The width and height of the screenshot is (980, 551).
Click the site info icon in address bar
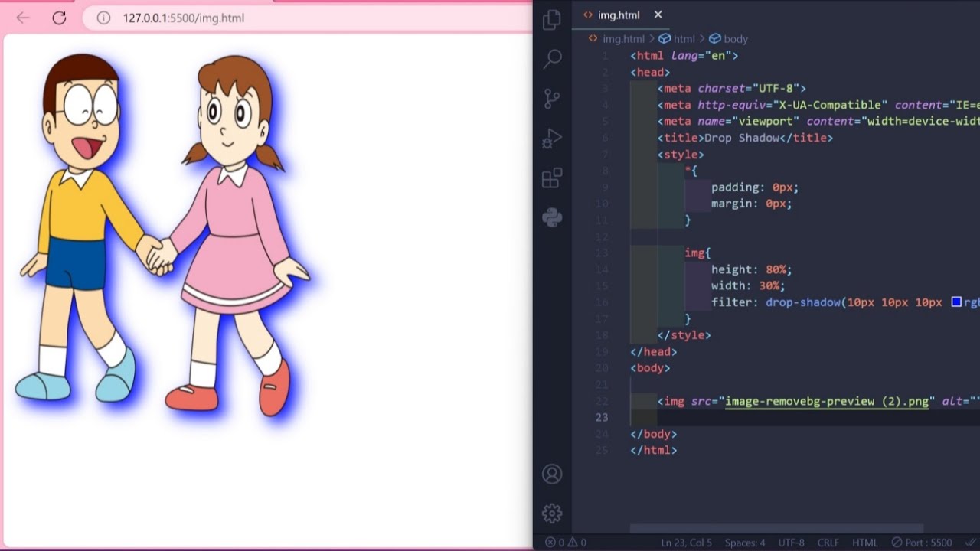tap(103, 18)
